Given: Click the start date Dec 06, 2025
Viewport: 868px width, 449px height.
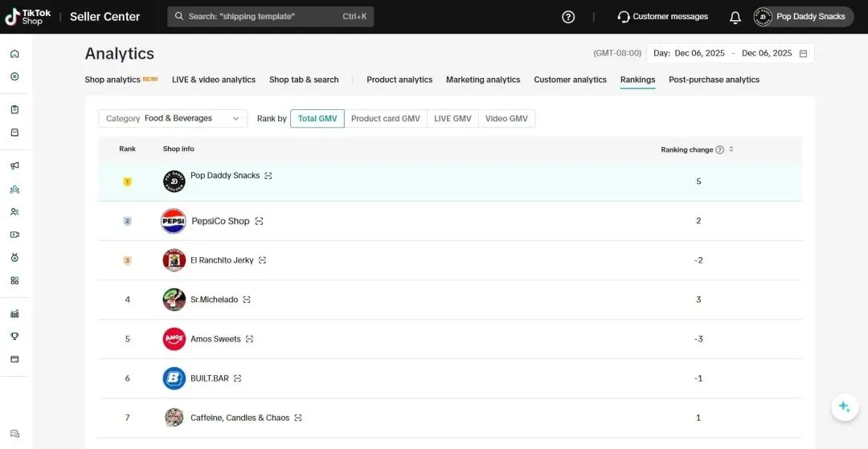Looking at the screenshot, I should 700,54.
